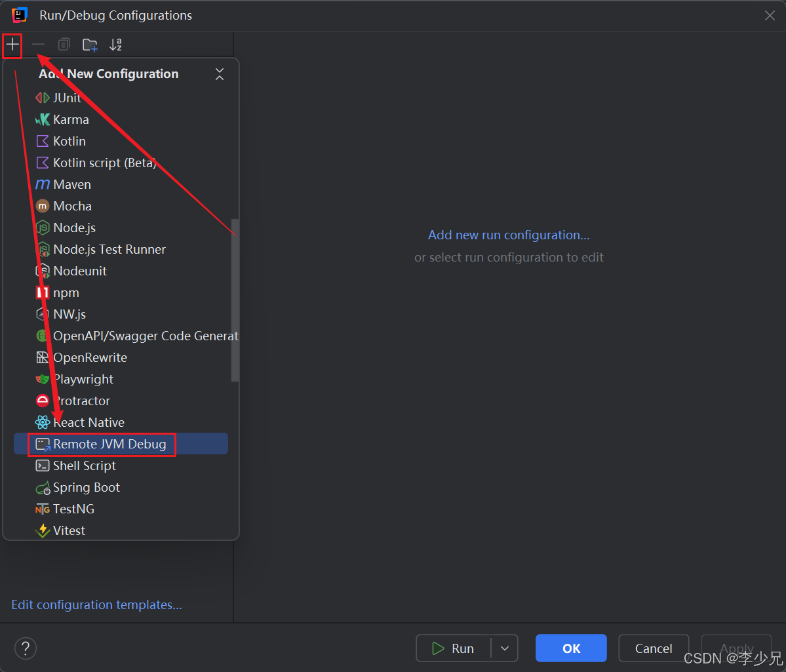Click the Add New Configuration plus icon

[x=12, y=45]
